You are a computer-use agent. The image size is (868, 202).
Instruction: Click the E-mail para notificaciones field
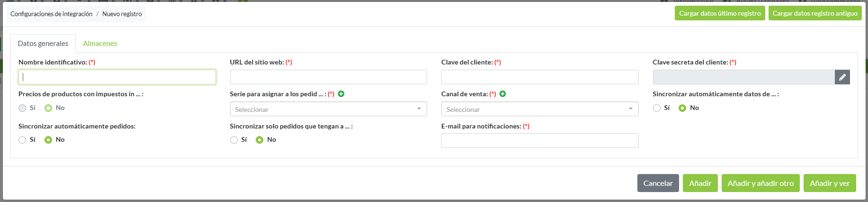click(x=539, y=141)
